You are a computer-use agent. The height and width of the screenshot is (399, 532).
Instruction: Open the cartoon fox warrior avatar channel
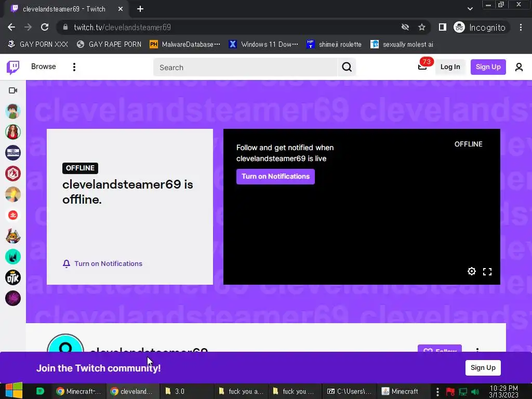pos(13,236)
